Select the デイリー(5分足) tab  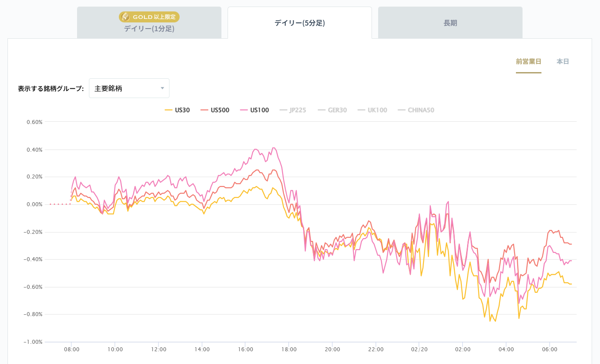[x=300, y=23]
